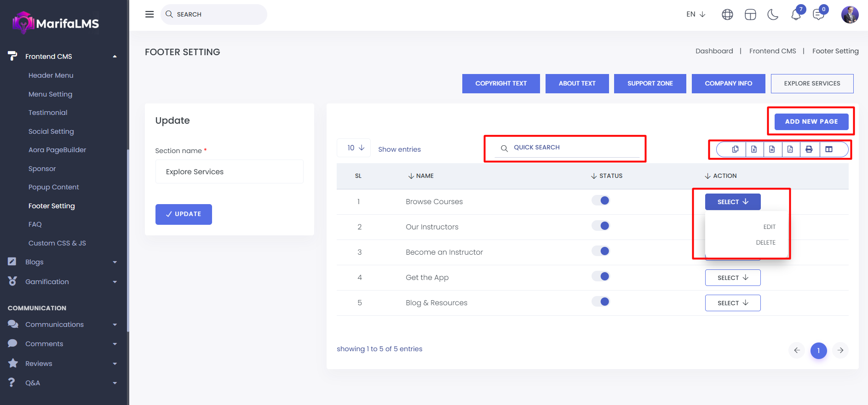Print the table with the printer icon
This screenshot has height=405, width=868.
[x=809, y=149]
